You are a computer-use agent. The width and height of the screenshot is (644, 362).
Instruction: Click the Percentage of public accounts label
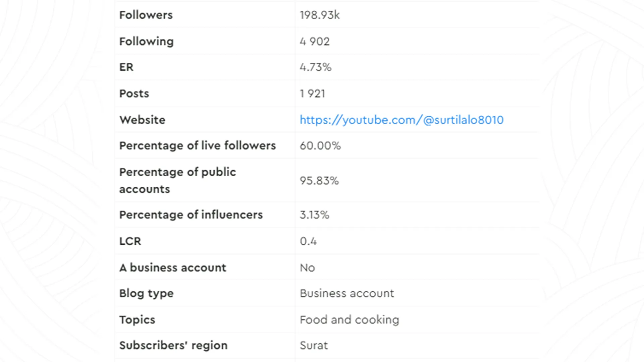coord(178,181)
